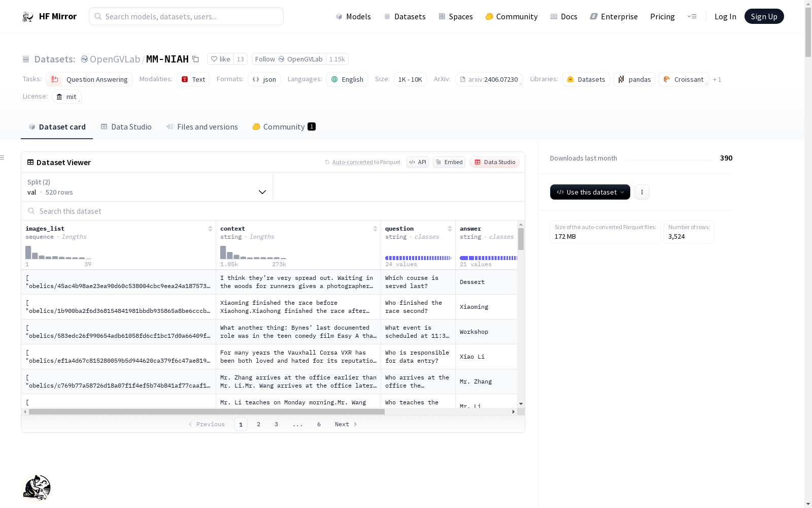The width and height of the screenshot is (812, 508).
Task: Open the Community tab with 1 discussion
Action: click(x=284, y=127)
